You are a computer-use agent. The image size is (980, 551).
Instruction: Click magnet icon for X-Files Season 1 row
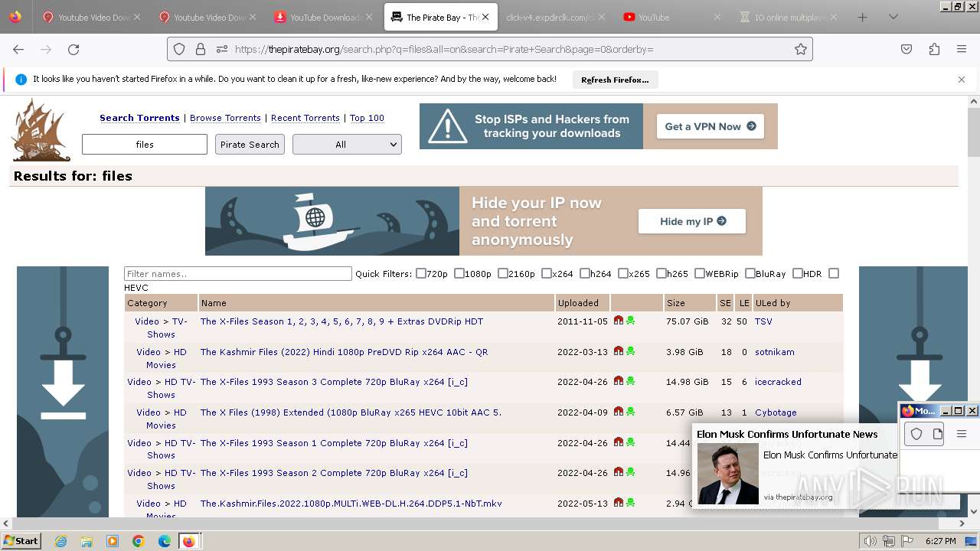point(619,442)
